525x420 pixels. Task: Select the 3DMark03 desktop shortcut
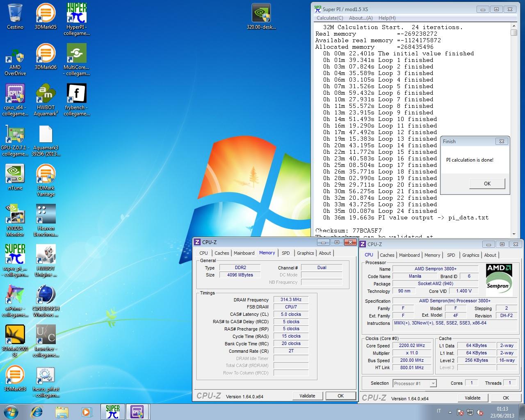point(15,379)
